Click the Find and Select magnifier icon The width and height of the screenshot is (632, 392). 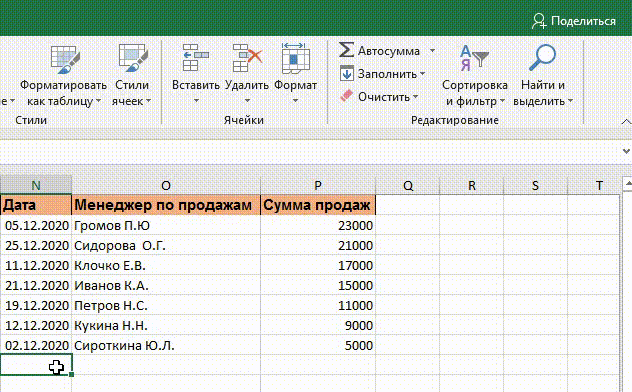(x=543, y=58)
